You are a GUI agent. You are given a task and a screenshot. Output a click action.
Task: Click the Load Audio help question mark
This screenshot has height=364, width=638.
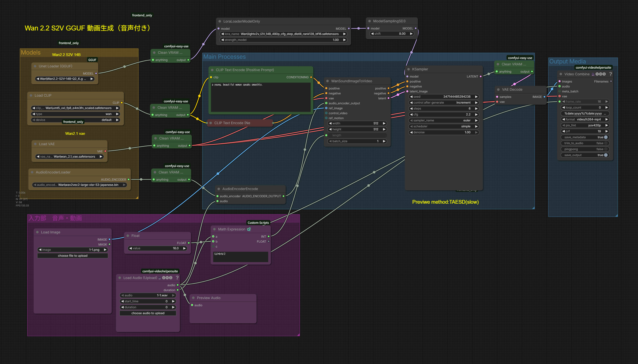177,278
